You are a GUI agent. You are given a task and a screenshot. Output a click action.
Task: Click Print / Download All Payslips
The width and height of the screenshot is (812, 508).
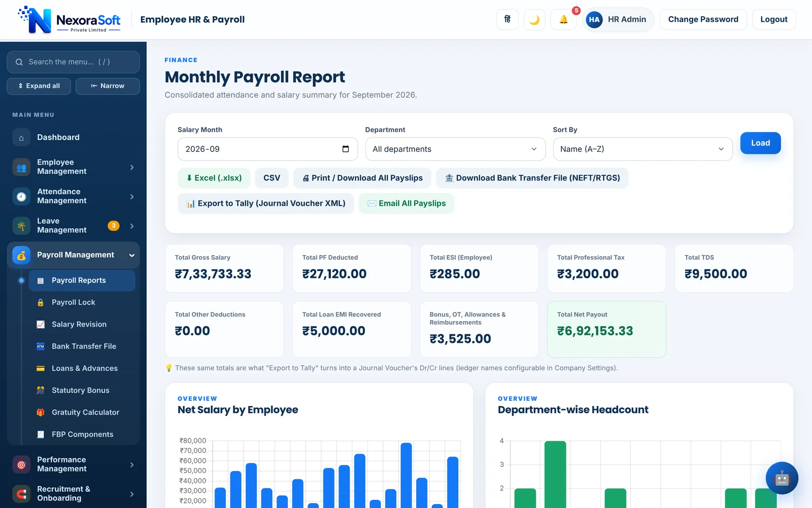pyautogui.click(x=362, y=178)
